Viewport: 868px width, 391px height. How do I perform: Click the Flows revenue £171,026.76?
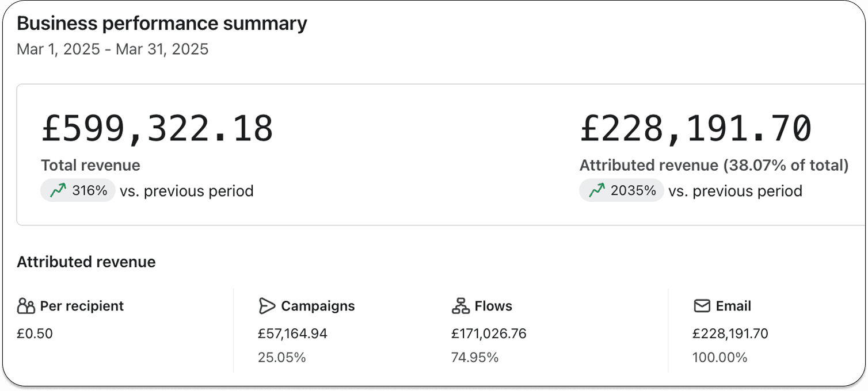(x=489, y=333)
